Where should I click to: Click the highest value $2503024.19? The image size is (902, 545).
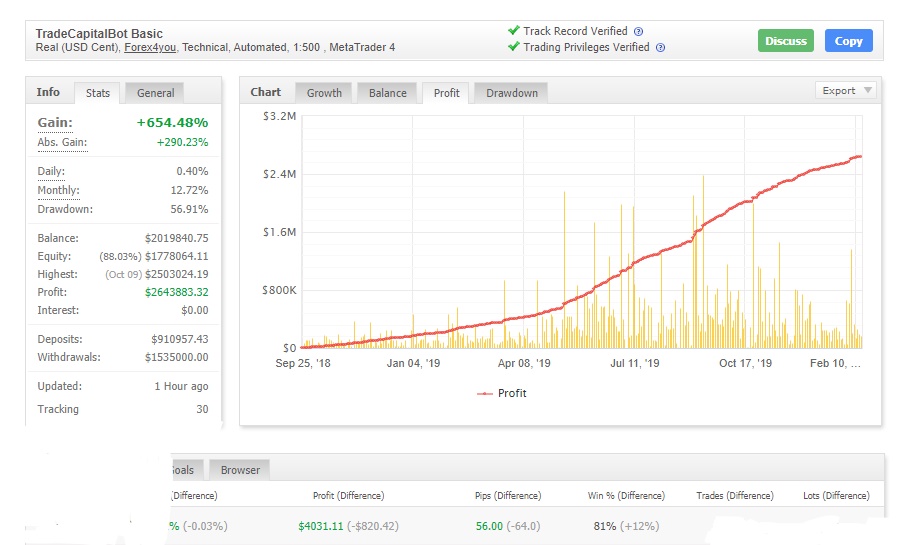pyautogui.click(x=177, y=275)
